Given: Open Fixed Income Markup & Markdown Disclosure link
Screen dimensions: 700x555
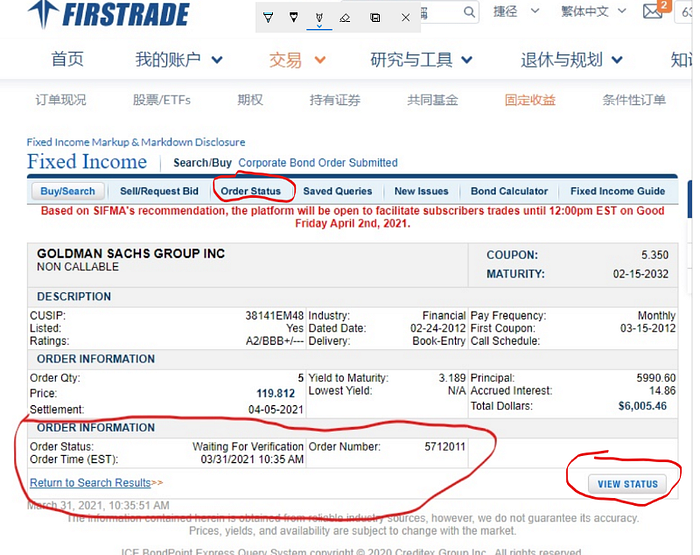Looking at the screenshot, I should [x=136, y=142].
